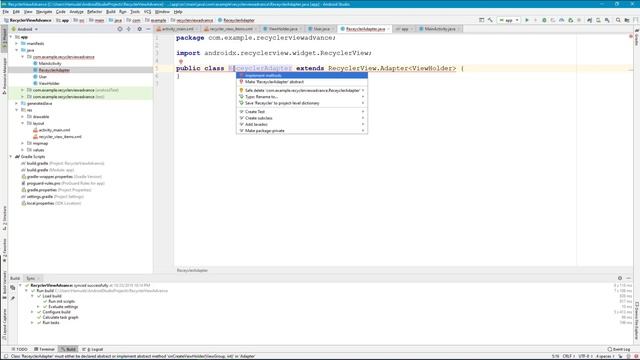Select MainActivity in project tree
Image resolution: width=640 pixels, height=360 pixels.
(x=50, y=64)
